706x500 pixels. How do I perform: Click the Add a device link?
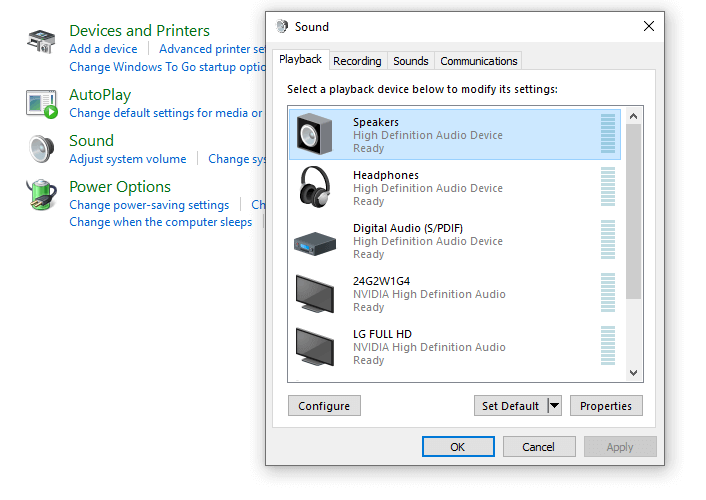click(x=103, y=49)
